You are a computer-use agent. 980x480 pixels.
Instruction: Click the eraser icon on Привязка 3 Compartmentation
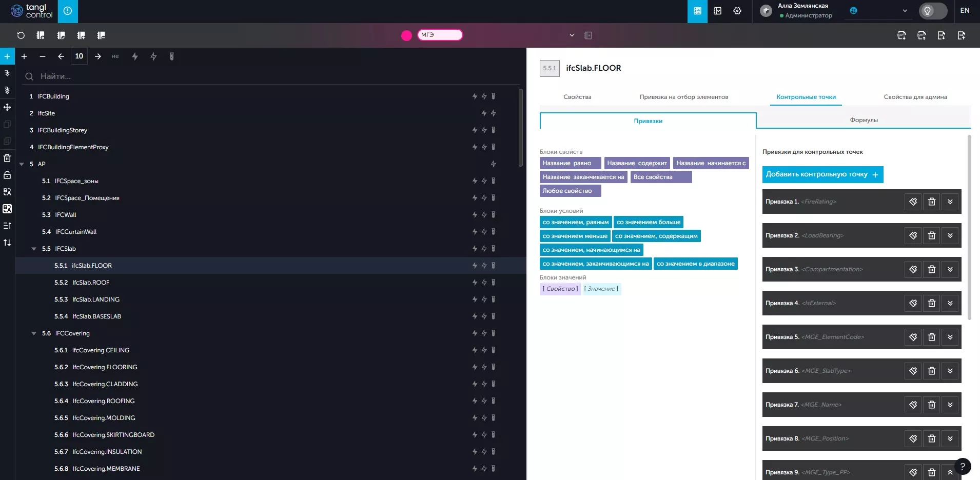click(x=913, y=270)
